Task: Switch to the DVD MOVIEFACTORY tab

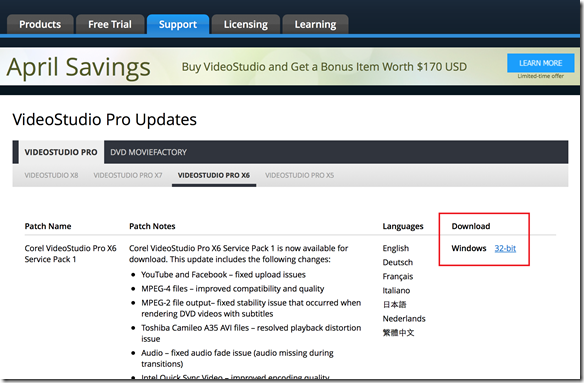Action: point(148,152)
